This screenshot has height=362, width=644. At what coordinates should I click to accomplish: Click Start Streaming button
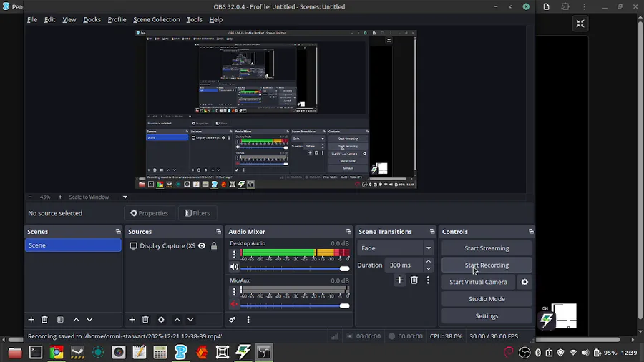click(487, 248)
